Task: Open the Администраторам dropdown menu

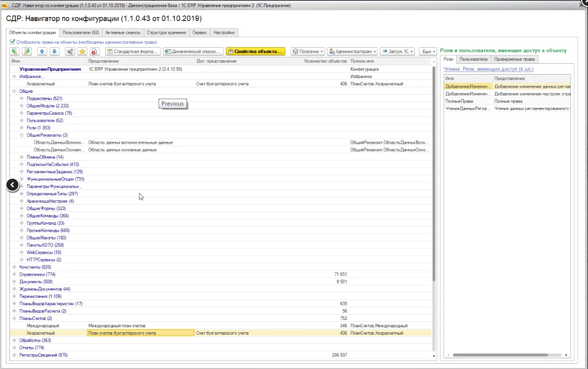Action: [352, 52]
